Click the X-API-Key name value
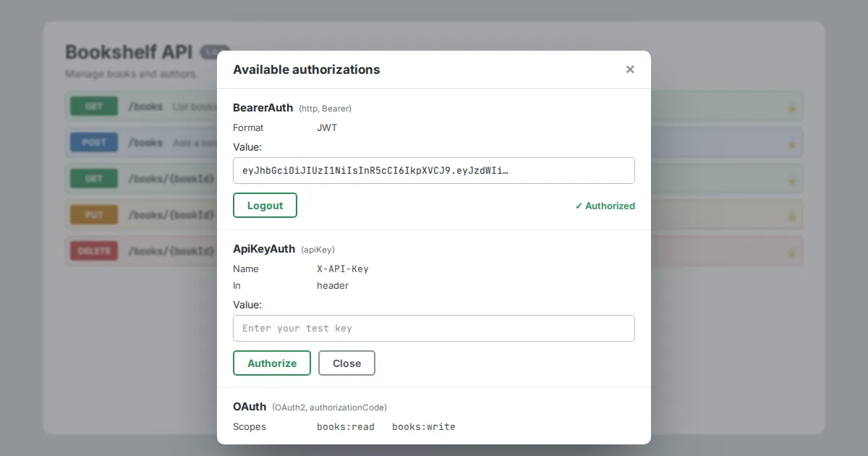The width and height of the screenshot is (868, 456). pos(343,269)
